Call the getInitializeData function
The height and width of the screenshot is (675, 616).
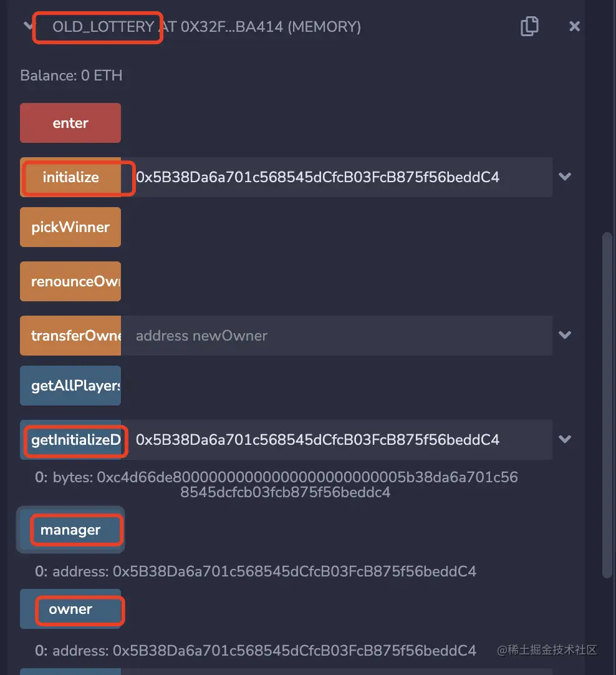70,440
